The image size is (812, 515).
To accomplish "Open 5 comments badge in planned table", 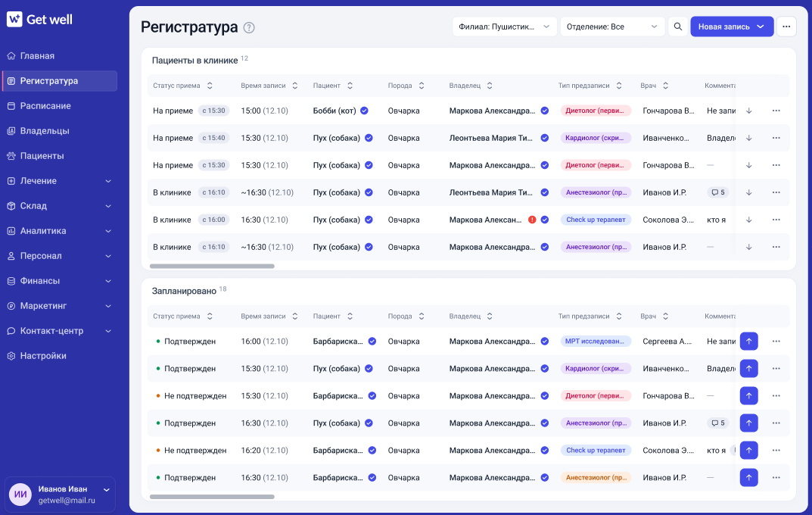I will pyautogui.click(x=717, y=423).
